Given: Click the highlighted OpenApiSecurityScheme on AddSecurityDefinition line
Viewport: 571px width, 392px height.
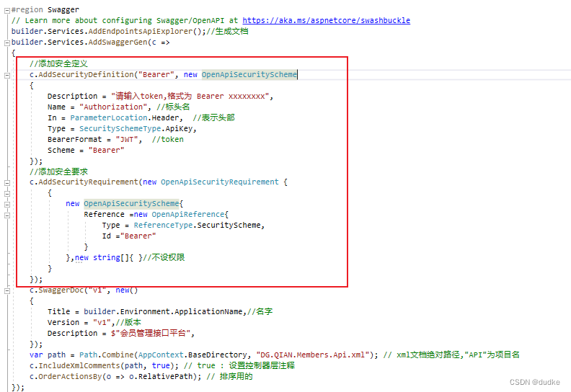Looking at the screenshot, I should (249, 75).
